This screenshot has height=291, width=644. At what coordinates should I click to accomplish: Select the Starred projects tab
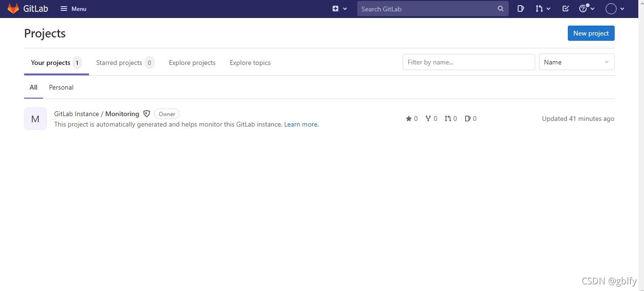coord(125,63)
